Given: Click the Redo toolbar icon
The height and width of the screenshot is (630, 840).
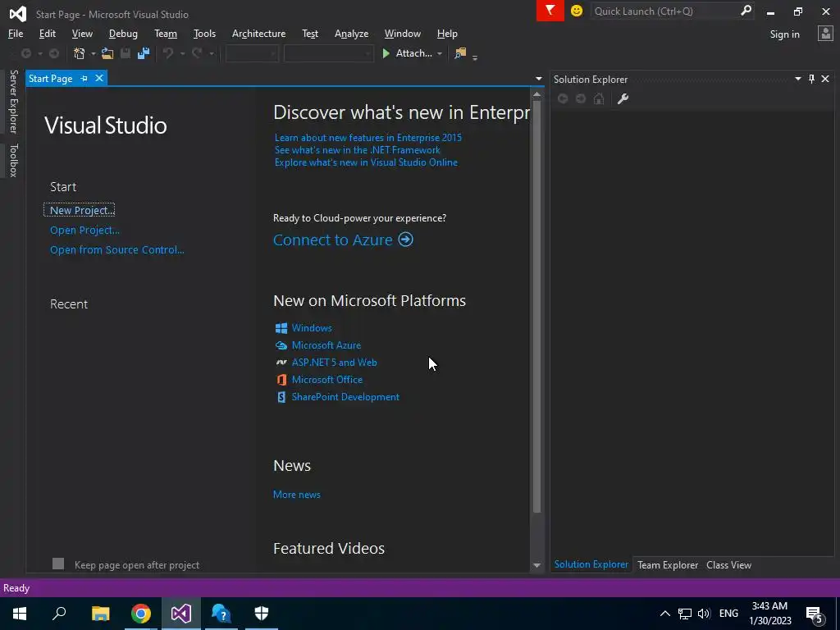Looking at the screenshot, I should click(x=197, y=53).
